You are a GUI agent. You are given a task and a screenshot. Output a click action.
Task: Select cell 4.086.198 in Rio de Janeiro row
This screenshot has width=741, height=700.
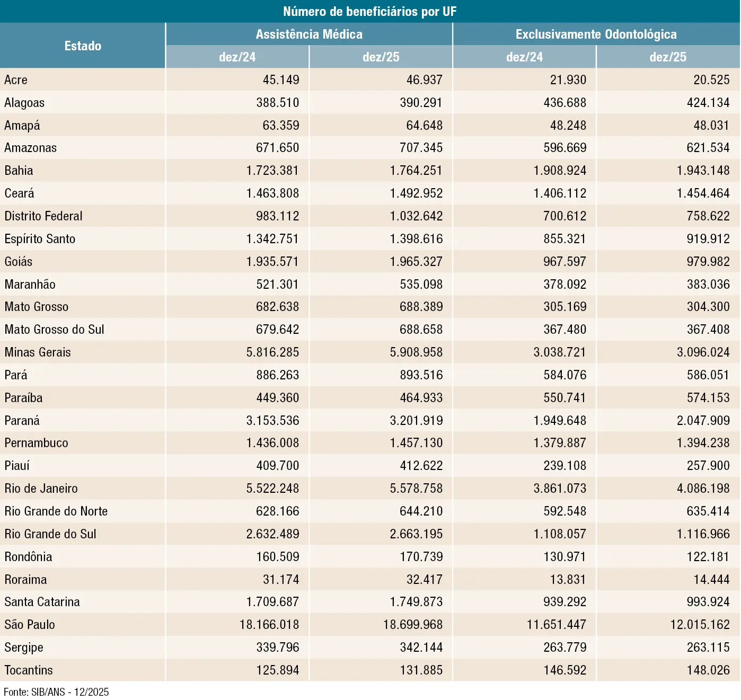coord(703,489)
